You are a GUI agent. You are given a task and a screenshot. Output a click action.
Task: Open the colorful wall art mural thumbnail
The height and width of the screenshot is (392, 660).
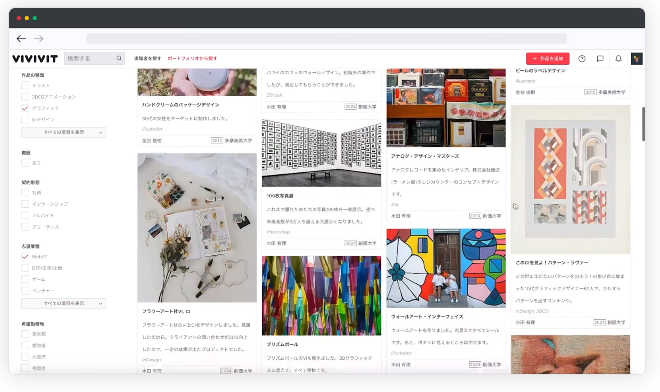[x=446, y=268]
